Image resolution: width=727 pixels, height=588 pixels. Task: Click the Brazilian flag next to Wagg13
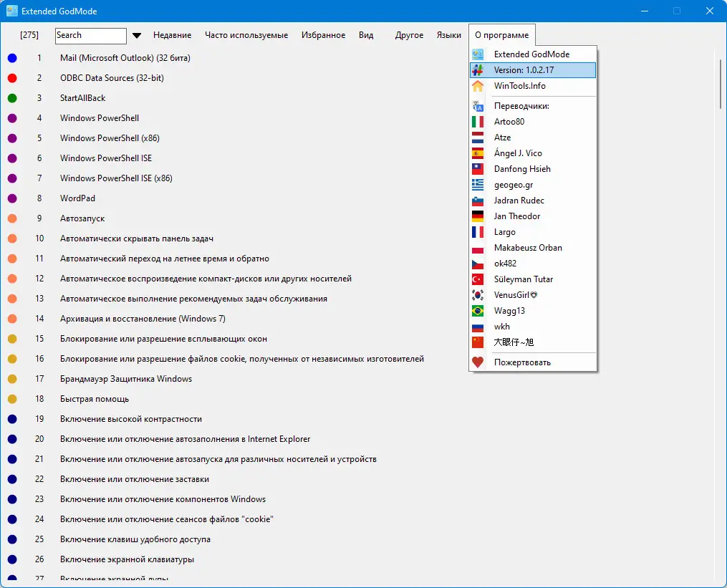click(x=478, y=311)
